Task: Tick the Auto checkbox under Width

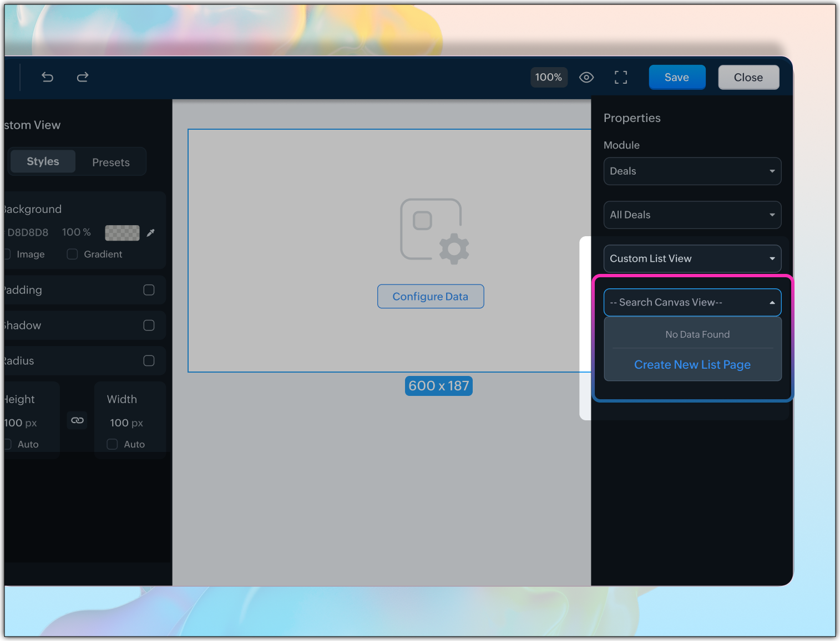Action: tap(112, 444)
